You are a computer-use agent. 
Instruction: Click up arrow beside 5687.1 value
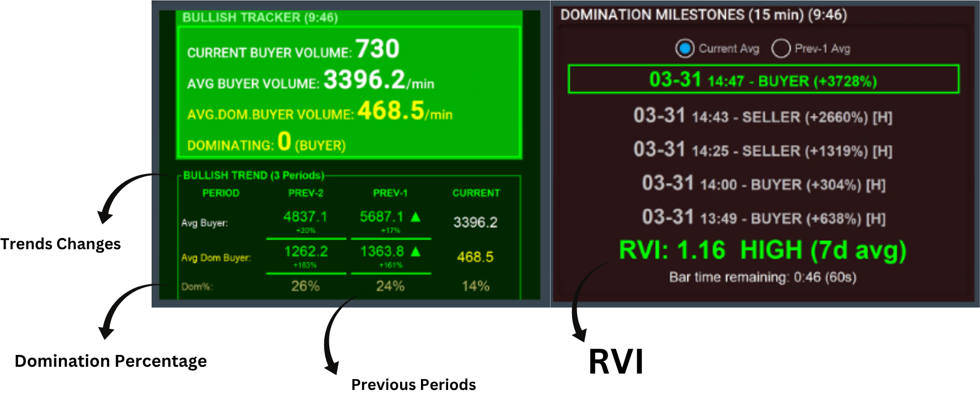(x=416, y=216)
